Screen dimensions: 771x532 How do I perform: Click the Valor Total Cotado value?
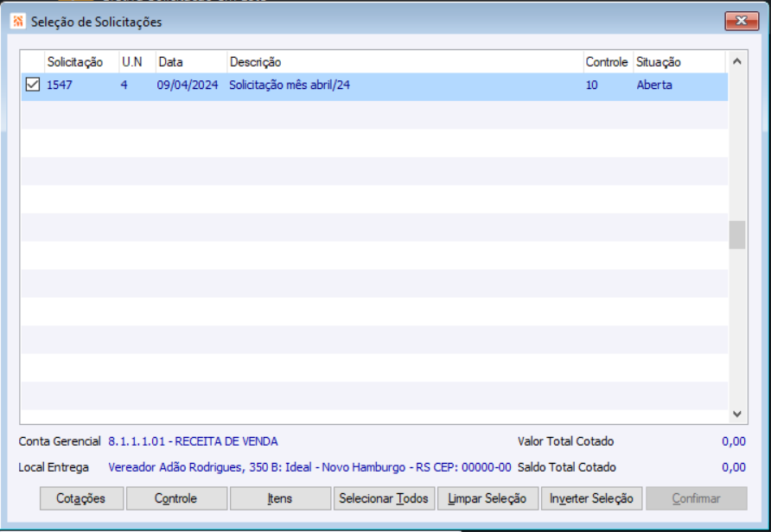tap(734, 441)
